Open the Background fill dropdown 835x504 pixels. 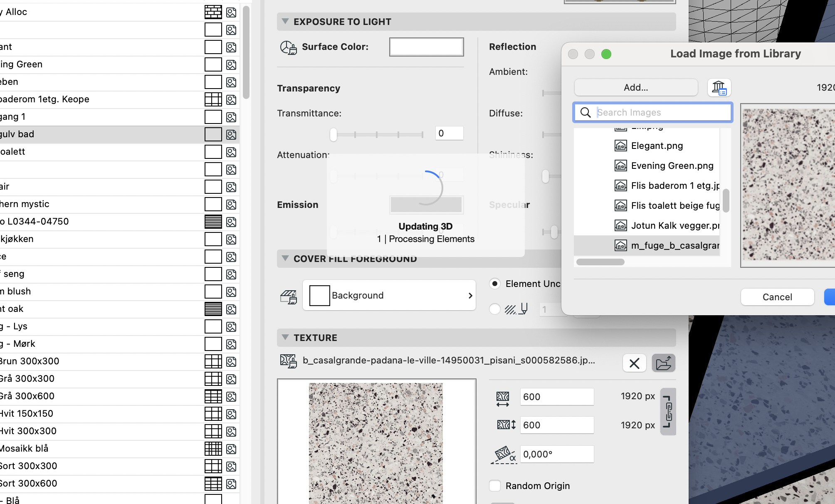click(x=389, y=295)
